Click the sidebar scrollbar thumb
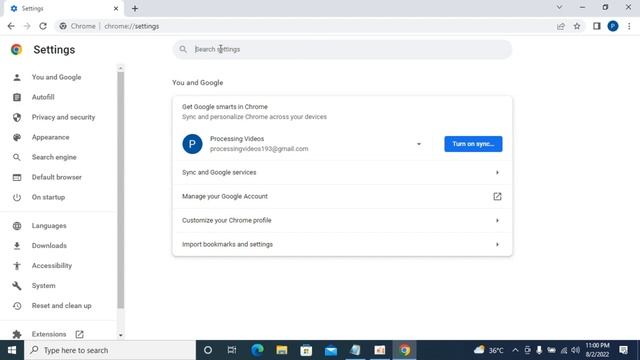The width and height of the screenshot is (640, 360). [x=120, y=190]
